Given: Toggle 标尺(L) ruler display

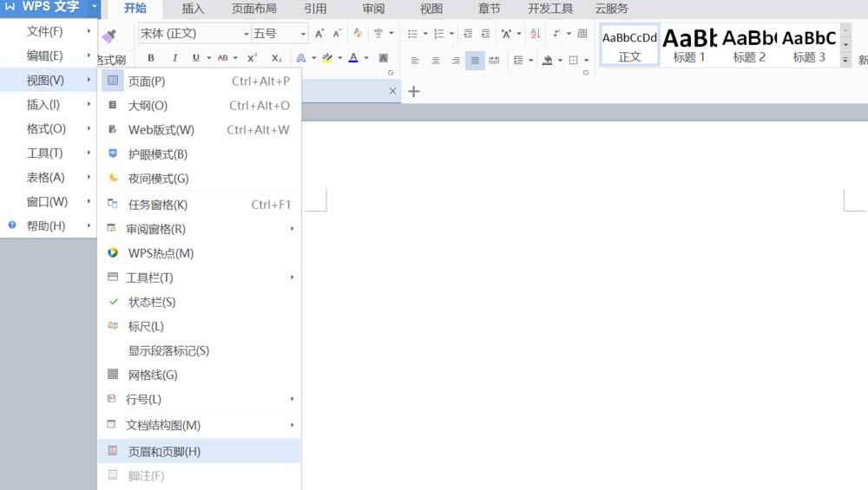Looking at the screenshot, I should pos(146,326).
